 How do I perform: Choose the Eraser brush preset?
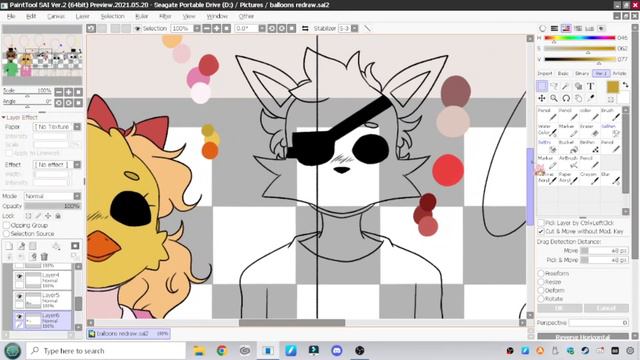590,131
